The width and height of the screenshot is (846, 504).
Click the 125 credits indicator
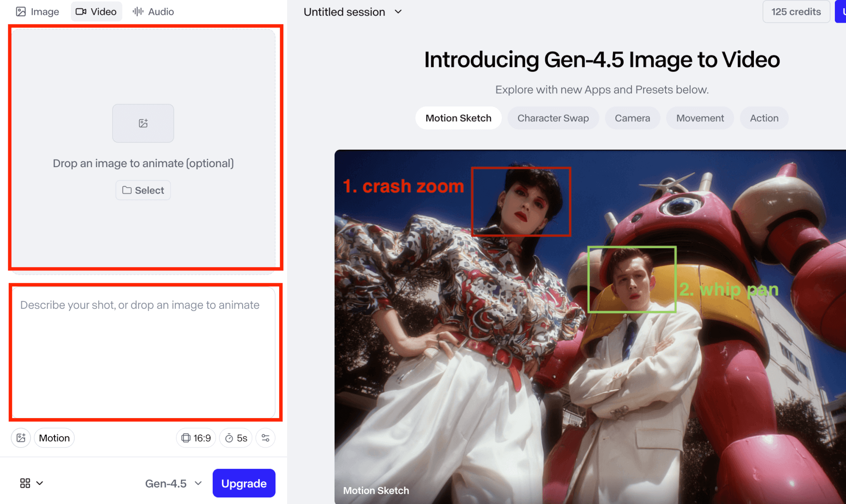click(796, 12)
